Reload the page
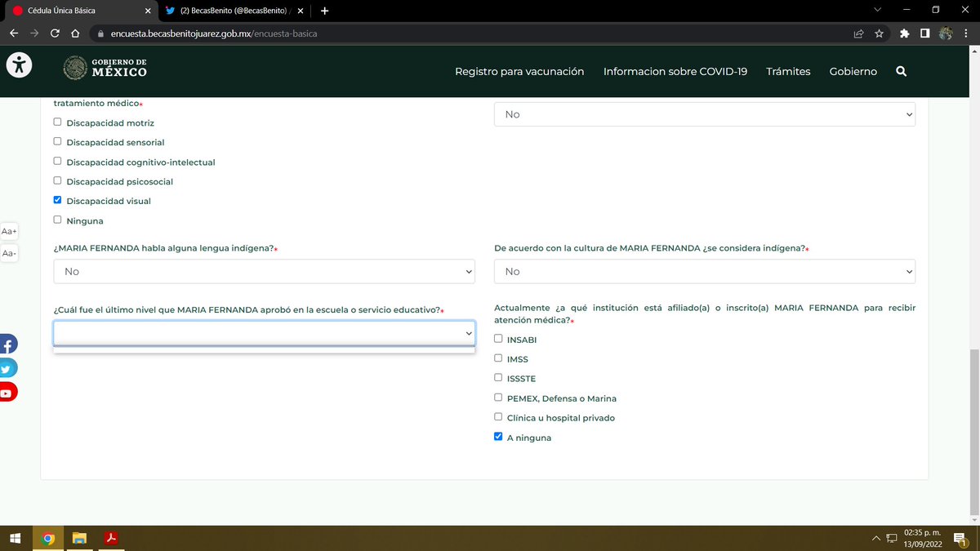This screenshot has height=551, width=980. click(x=55, y=34)
